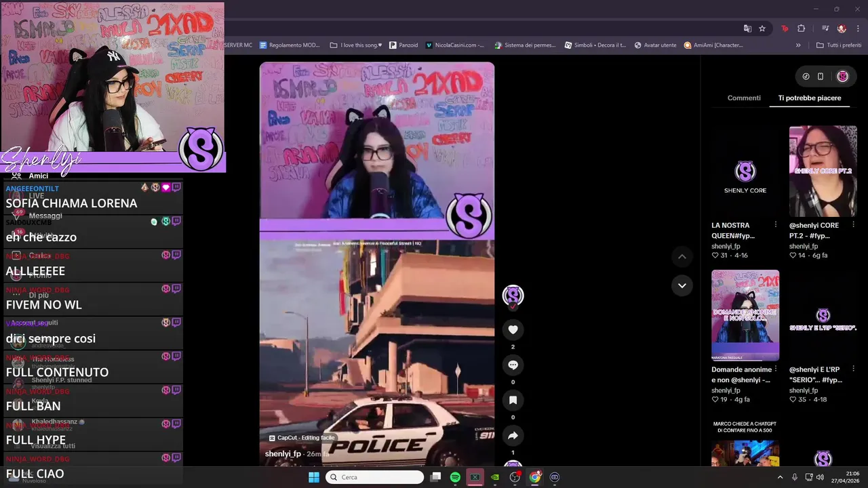Click chat message FIVEM NO WL
This screenshot has width=868, height=488.
[x=43, y=304]
